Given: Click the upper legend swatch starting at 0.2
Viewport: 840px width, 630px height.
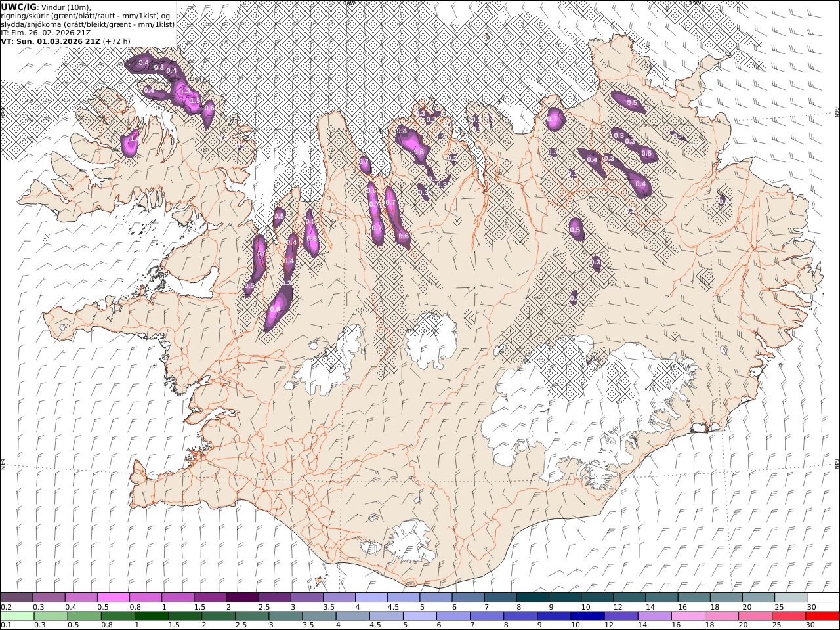Looking at the screenshot, I should click(16, 597).
